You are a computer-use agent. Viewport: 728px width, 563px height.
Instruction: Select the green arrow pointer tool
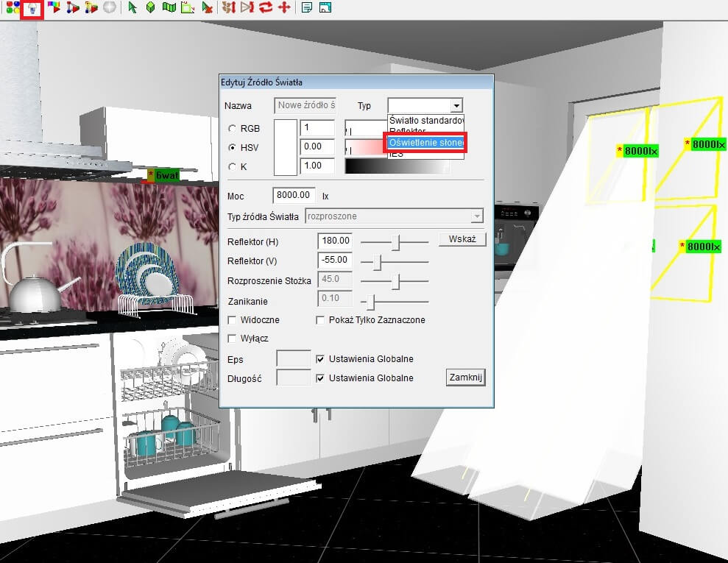click(132, 8)
